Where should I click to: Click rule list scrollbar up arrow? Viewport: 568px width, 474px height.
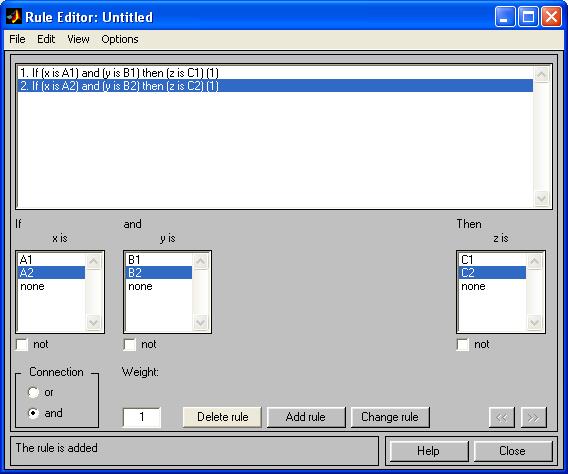542,75
